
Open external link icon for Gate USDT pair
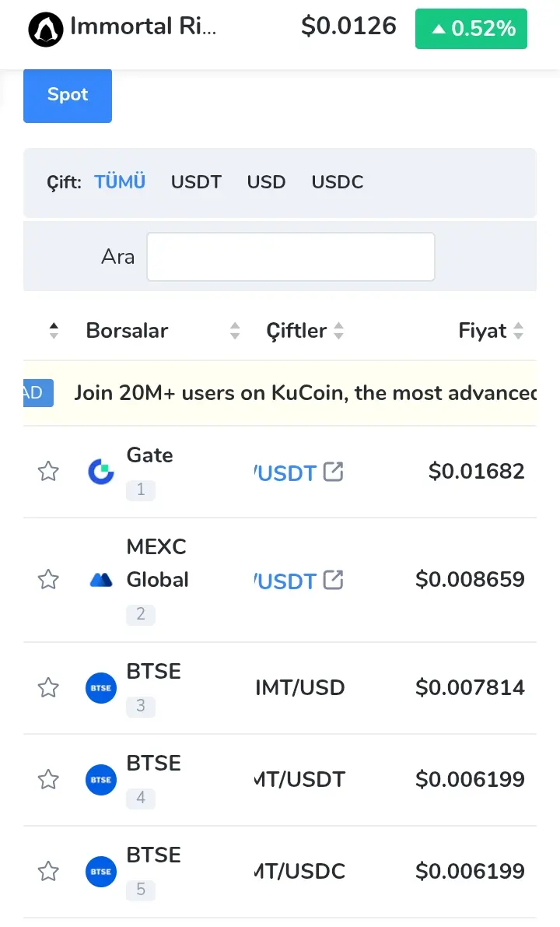tap(333, 472)
